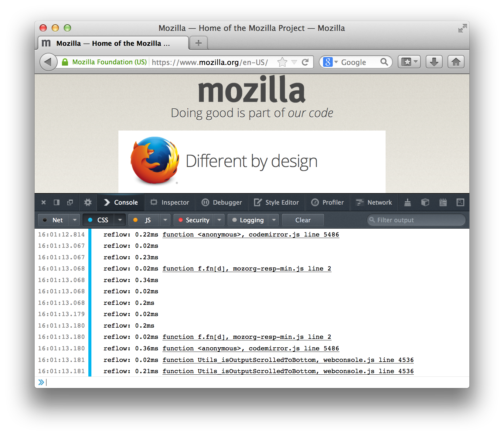
Task: Open Scratchpad clapperboard icon in toolbox
Action: [443, 203]
